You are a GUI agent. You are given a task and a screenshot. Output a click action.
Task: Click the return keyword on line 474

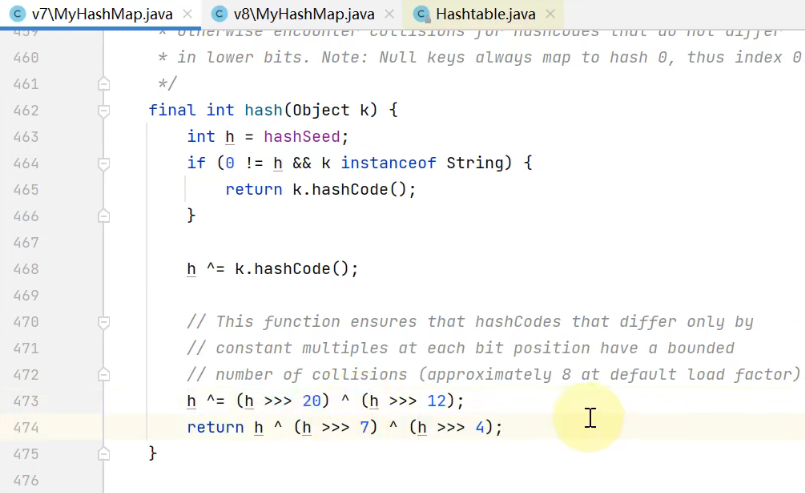(x=215, y=427)
